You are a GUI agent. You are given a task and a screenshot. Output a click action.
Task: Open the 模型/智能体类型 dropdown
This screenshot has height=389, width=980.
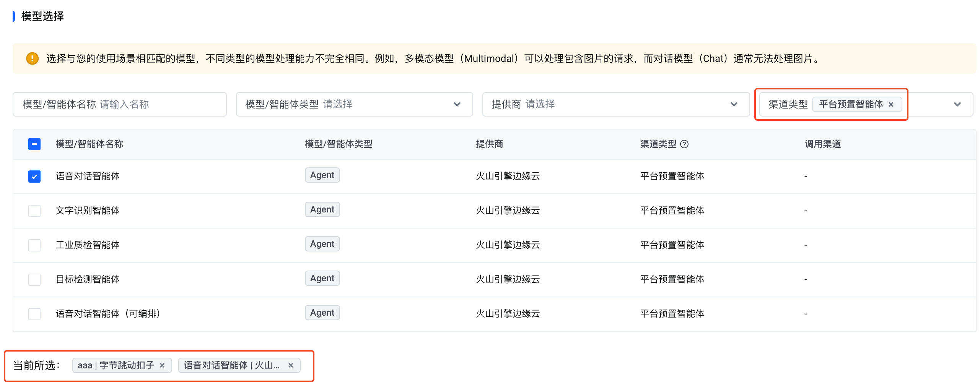(354, 104)
